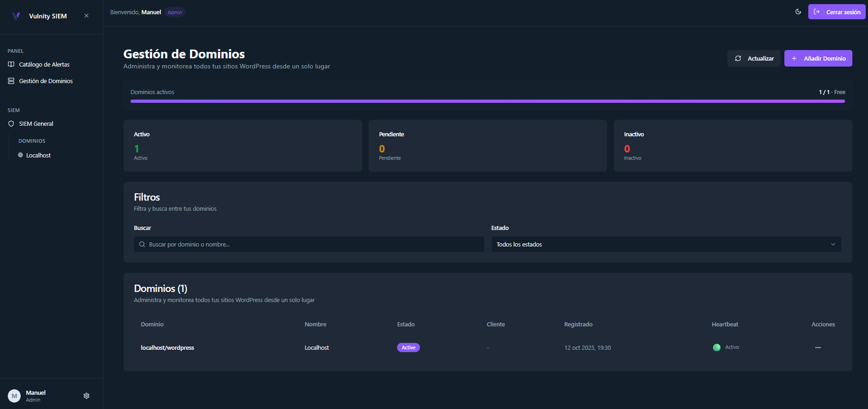
Task: Click the Cliente column header
Action: 496,324
